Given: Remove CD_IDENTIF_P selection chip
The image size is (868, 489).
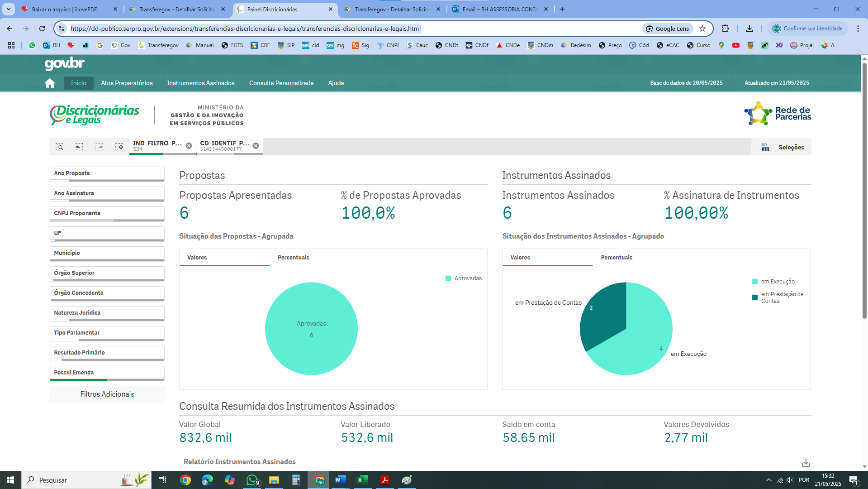Looking at the screenshot, I should 256,146.
